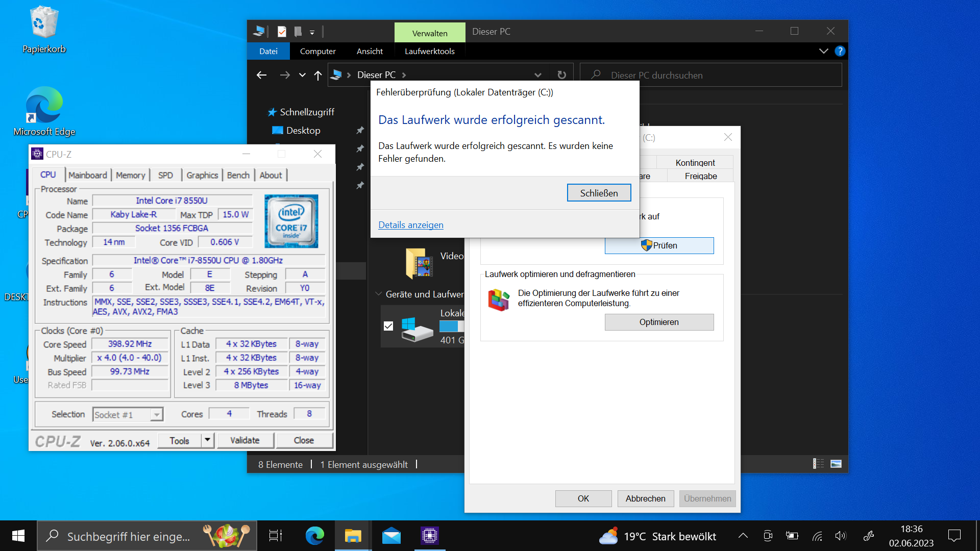Click the Intel Core i7 logo image
Image resolution: width=980 pixels, height=551 pixels.
291,221
